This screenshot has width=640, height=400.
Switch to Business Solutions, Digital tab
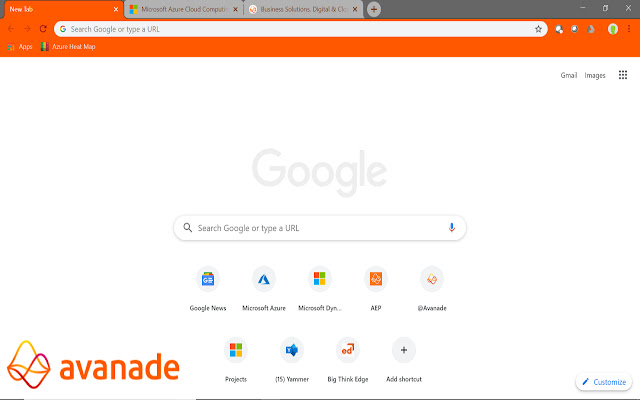[x=303, y=9]
